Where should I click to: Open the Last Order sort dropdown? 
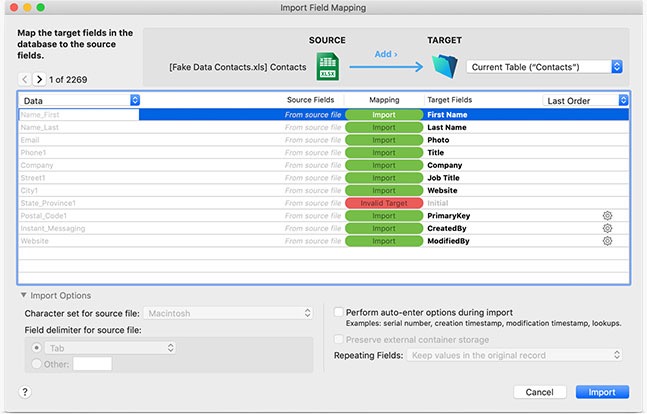pyautogui.click(x=584, y=100)
